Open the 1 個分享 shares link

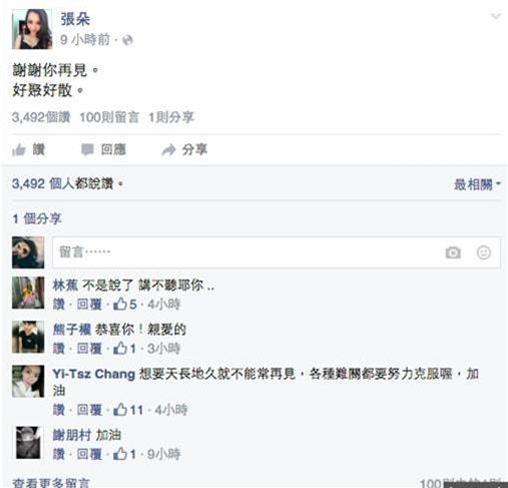[37, 219]
